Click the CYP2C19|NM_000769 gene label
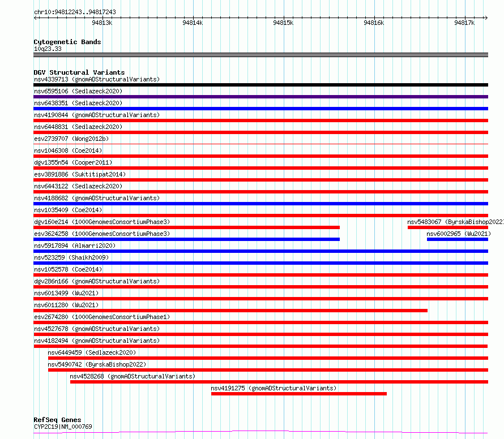The image size is (504, 439). click(63, 427)
